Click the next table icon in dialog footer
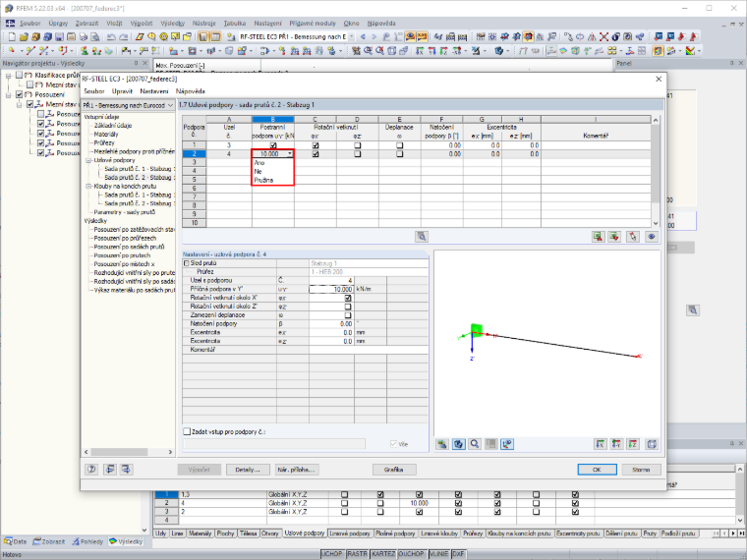 (x=126, y=469)
